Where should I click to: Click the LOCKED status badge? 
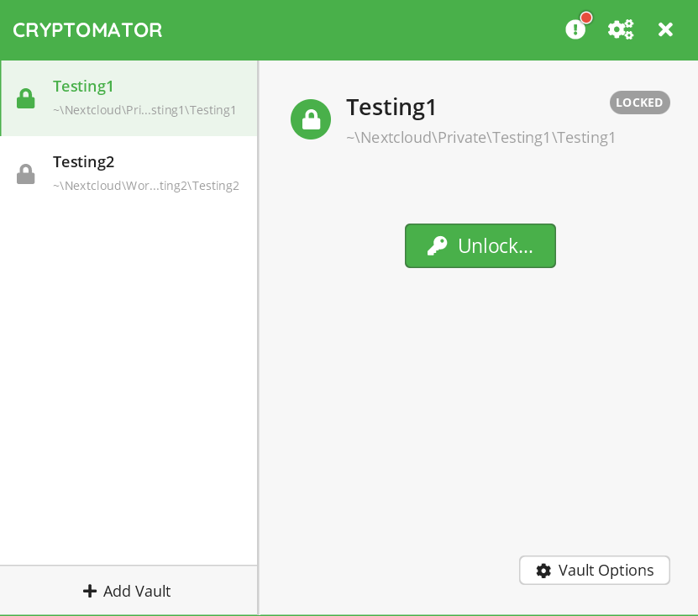pyautogui.click(x=639, y=103)
